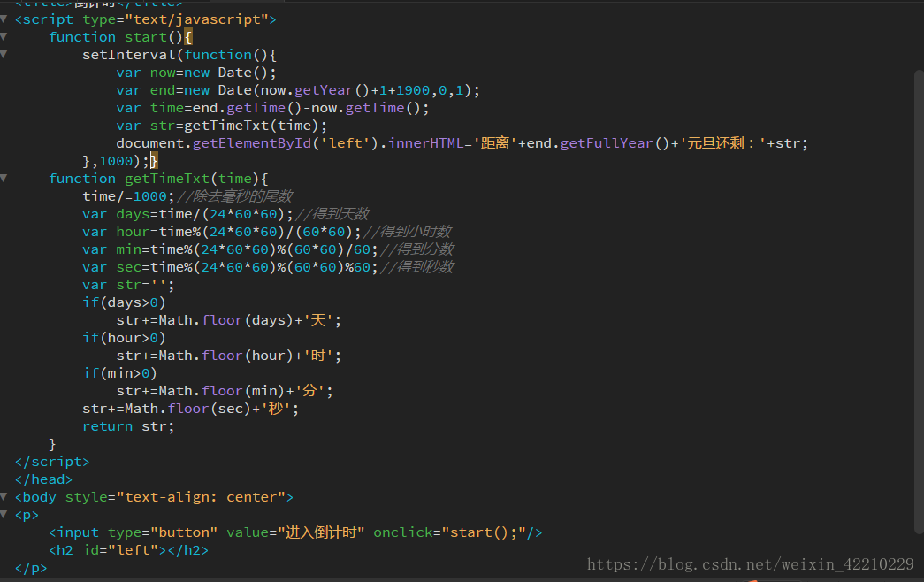Click 'getFullYear' method name
This screenshot has height=582, width=924.
(607, 143)
